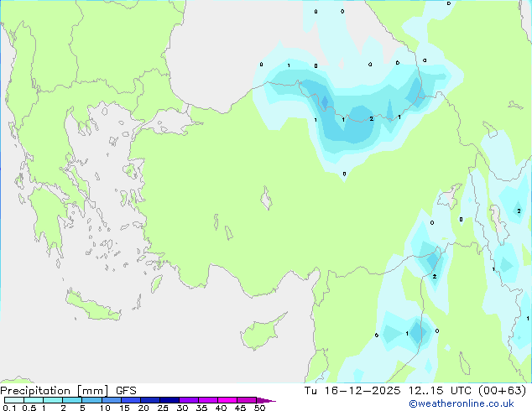The image size is (532, 411).
Task: Click the Tu 16-12-2025 12..15 UTC timestamp
Action: (415, 391)
